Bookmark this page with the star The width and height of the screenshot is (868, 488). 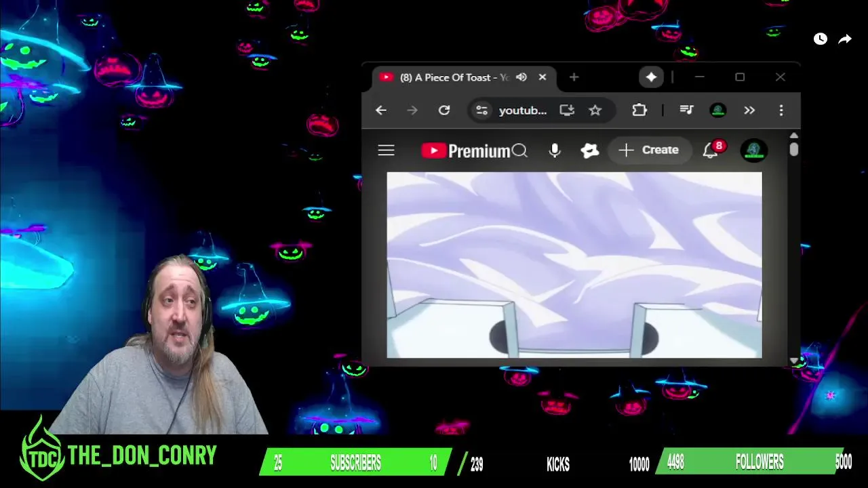click(595, 110)
